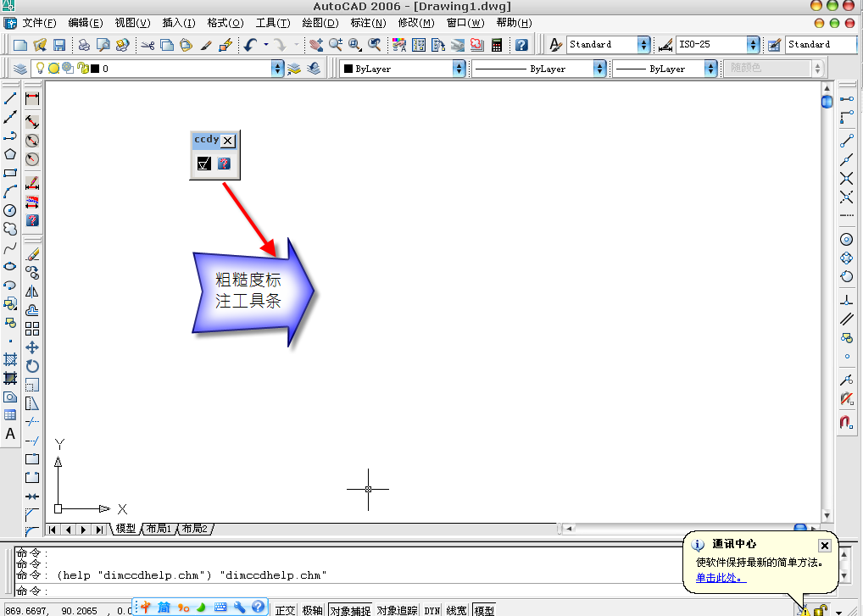Click the Zoom Realtime magnifier icon
The image size is (863, 616).
click(x=335, y=45)
